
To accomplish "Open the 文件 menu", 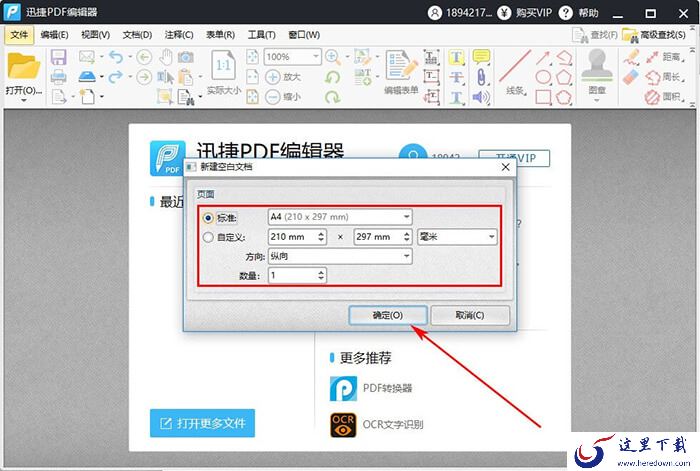I will coord(19,35).
